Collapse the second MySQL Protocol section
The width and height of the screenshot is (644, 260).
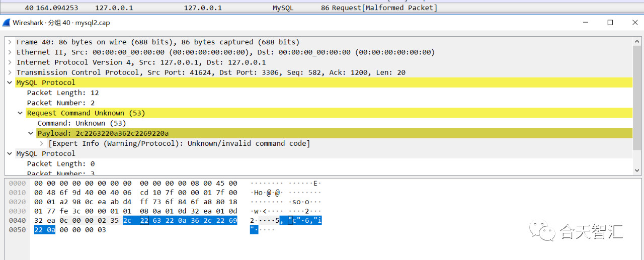(x=10, y=153)
